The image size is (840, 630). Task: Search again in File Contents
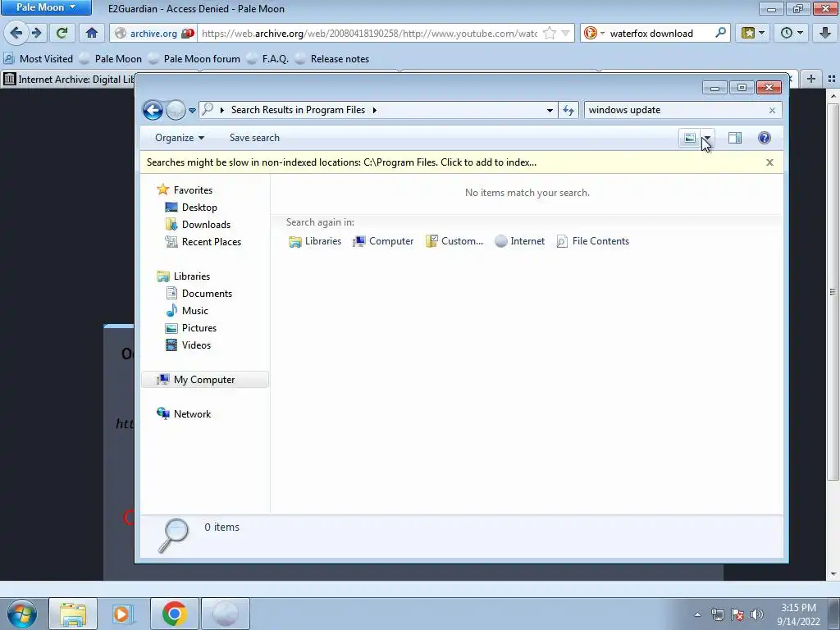[x=592, y=242]
